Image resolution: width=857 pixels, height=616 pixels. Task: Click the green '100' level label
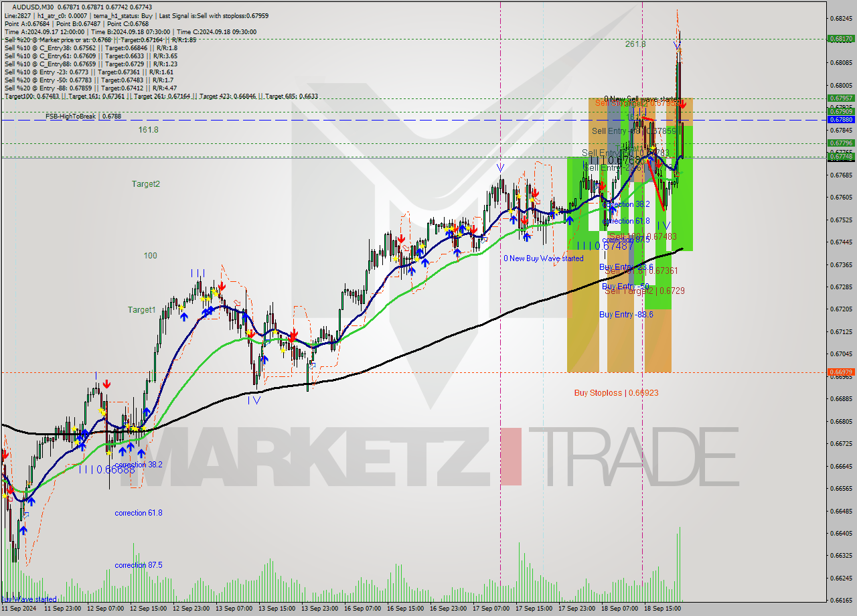click(150, 256)
